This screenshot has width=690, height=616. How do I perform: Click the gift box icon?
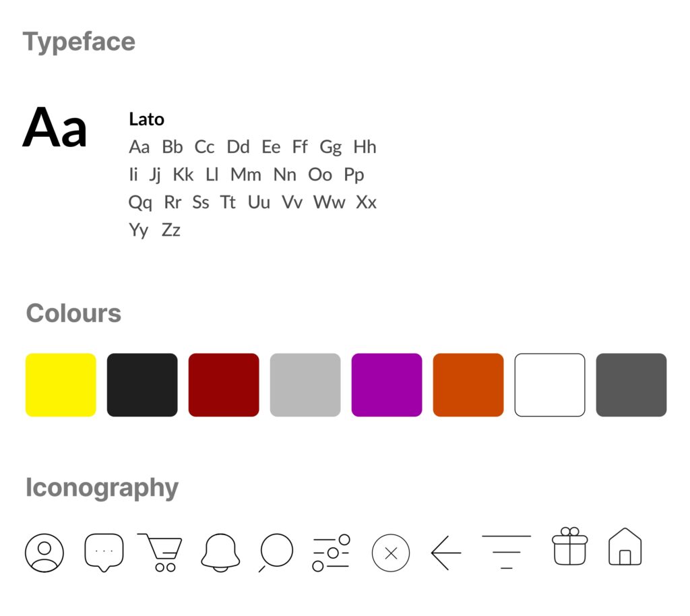[x=569, y=546]
